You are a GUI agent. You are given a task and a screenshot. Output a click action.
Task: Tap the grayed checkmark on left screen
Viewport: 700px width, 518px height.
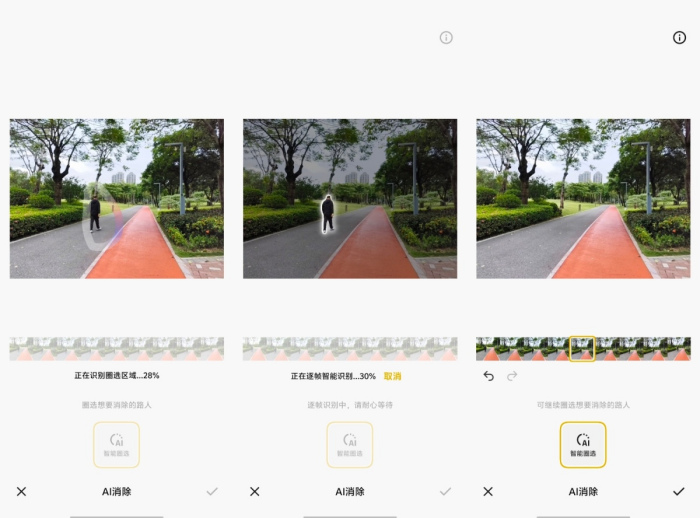pyautogui.click(x=212, y=492)
